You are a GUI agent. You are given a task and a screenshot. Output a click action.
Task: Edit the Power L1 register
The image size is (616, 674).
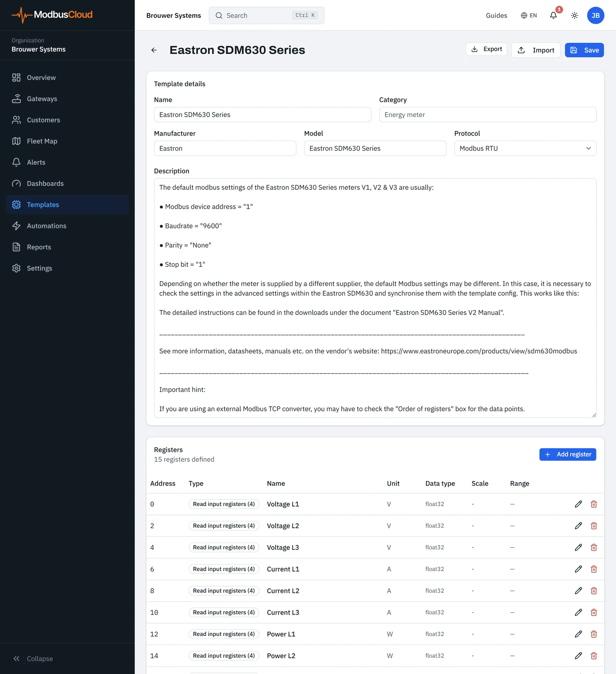(578, 634)
